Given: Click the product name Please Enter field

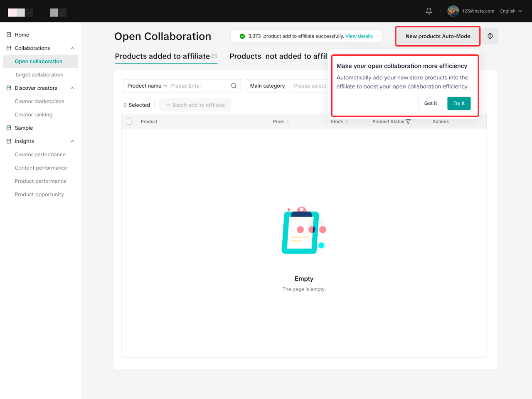Looking at the screenshot, I should pyautogui.click(x=199, y=86).
